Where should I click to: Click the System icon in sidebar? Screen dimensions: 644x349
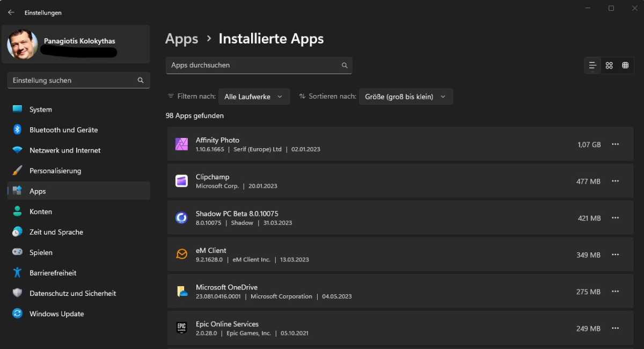click(x=17, y=109)
